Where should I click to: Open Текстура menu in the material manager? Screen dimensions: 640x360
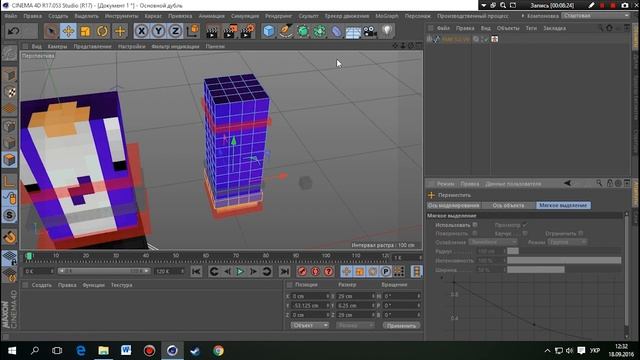121,285
